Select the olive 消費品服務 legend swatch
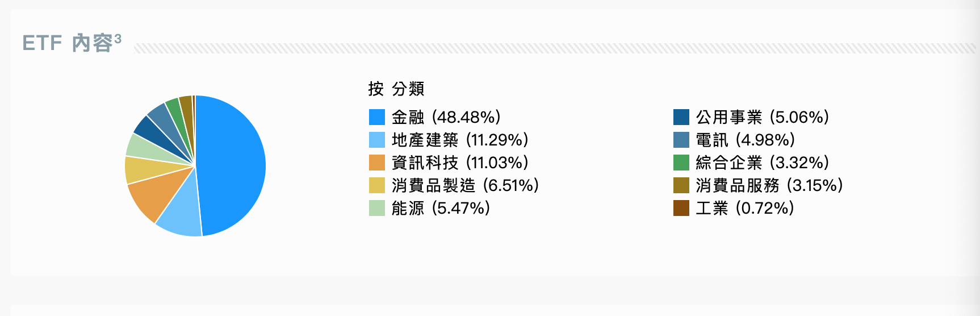 [x=681, y=185]
